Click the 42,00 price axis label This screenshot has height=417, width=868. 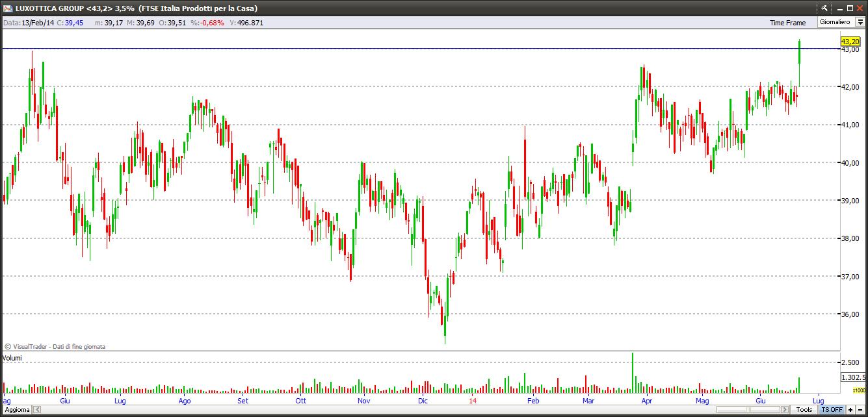(x=850, y=87)
